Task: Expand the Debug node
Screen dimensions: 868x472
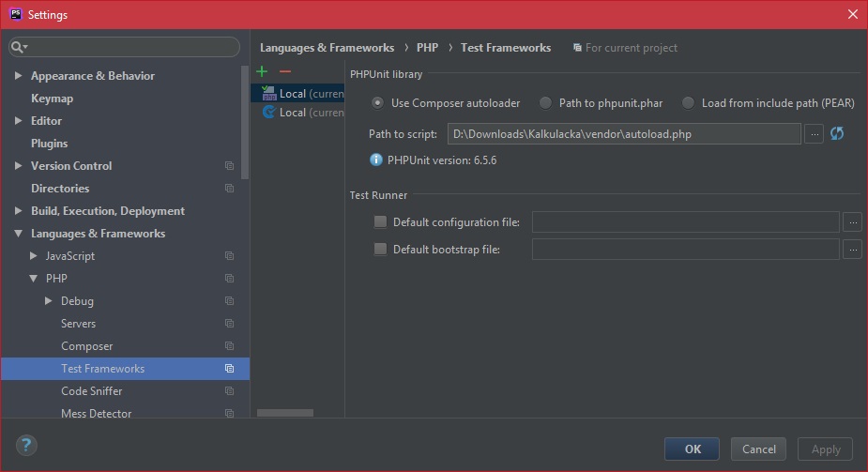Action: (x=48, y=300)
